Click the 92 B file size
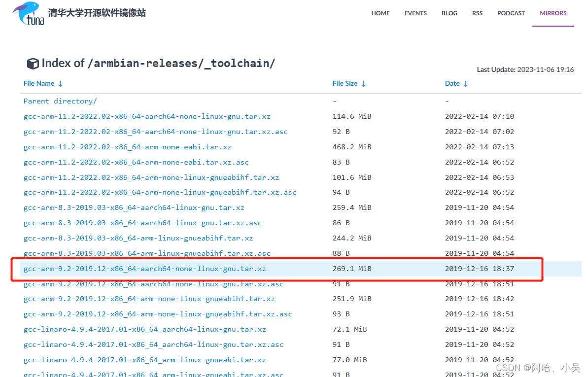 tap(341, 132)
